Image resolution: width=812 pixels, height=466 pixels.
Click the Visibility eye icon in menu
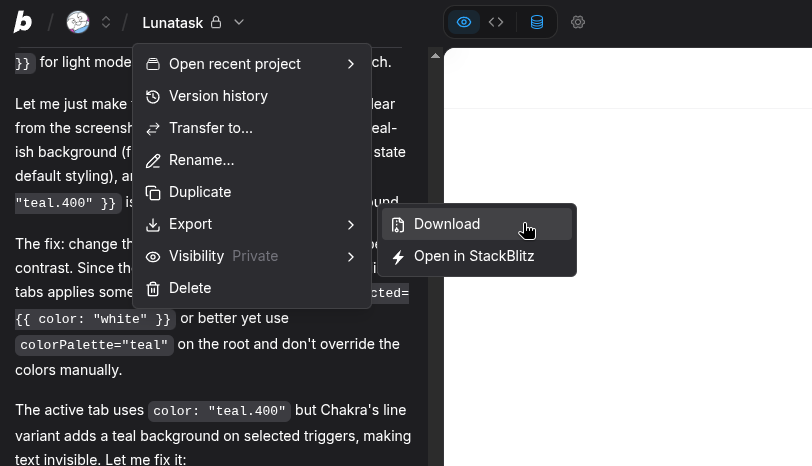[x=153, y=257]
